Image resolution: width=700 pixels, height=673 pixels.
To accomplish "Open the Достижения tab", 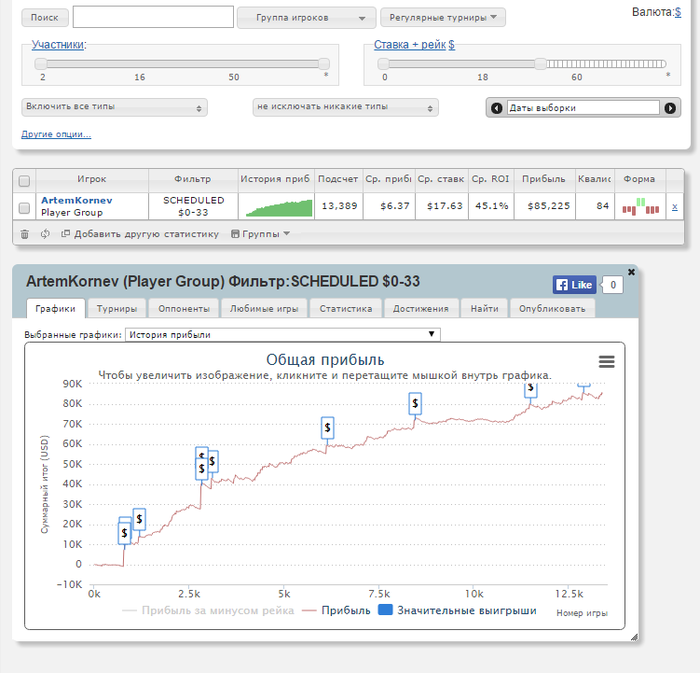I will point(421,309).
